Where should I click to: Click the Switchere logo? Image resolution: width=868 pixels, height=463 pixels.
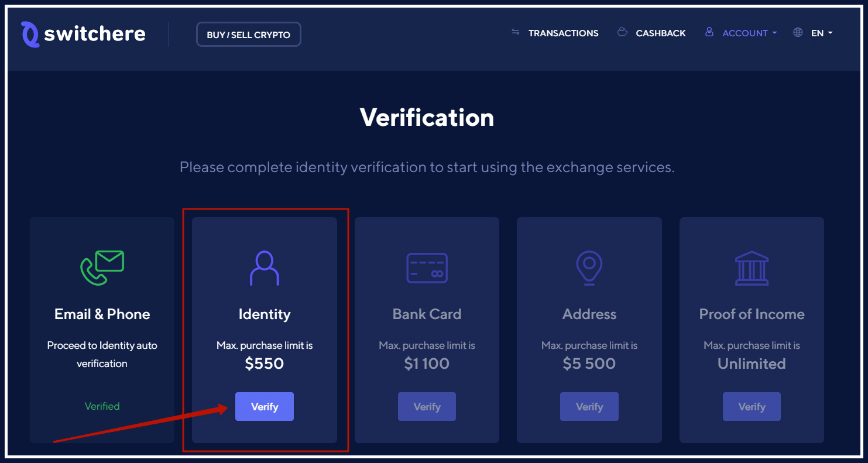pyautogui.click(x=83, y=34)
